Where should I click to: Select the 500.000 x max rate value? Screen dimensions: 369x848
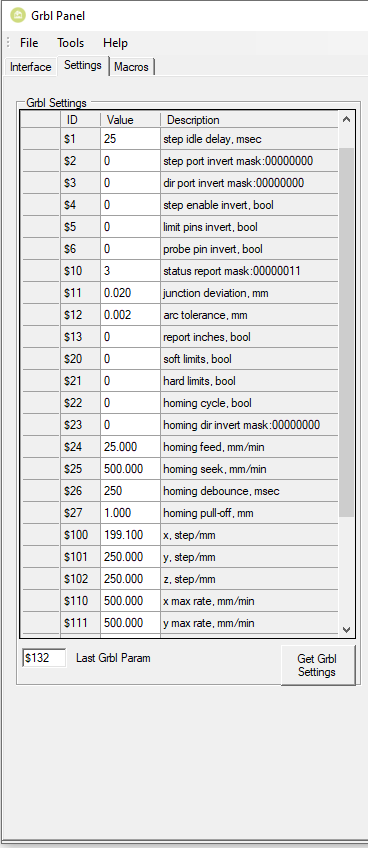[x=130, y=601]
